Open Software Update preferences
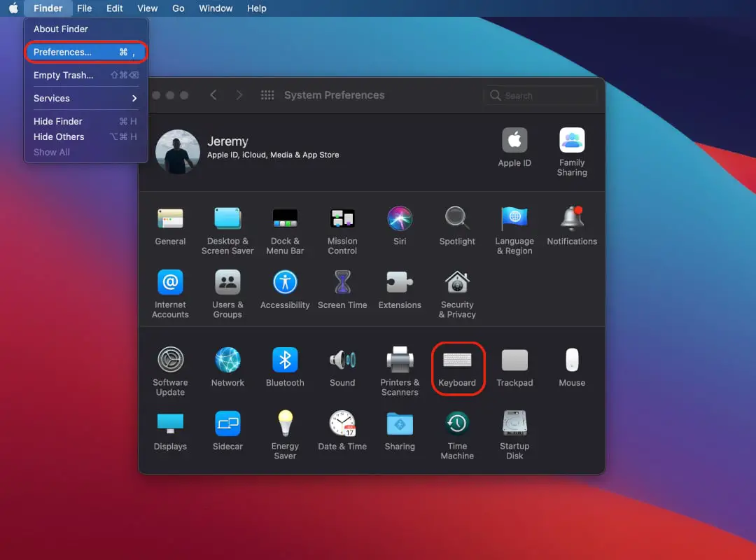The image size is (756, 560). tap(169, 372)
